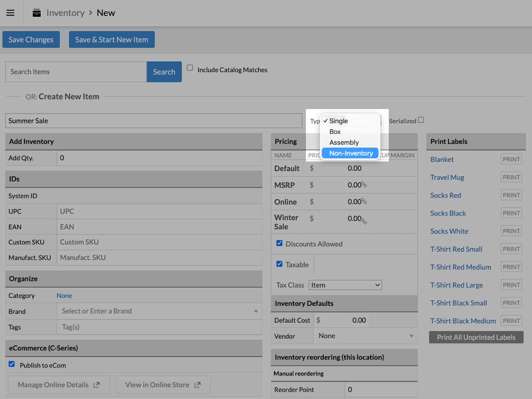532x399 pixels.
Task: Choose Assembly from the Type list
Action: [x=350, y=142]
